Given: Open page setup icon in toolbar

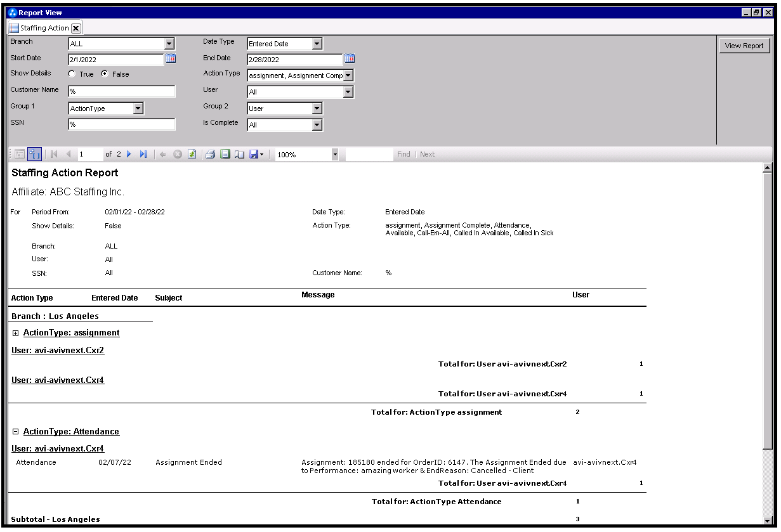Looking at the screenshot, I should click(239, 154).
